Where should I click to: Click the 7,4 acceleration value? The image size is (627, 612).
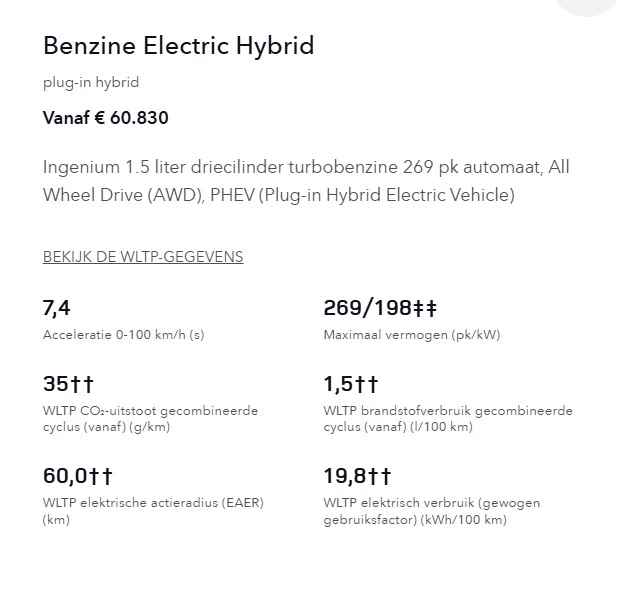pos(57,308)
